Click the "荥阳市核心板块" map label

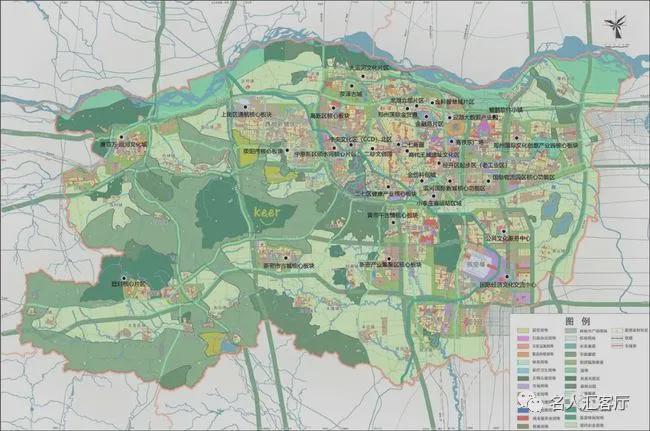click(x=263, y=151)
